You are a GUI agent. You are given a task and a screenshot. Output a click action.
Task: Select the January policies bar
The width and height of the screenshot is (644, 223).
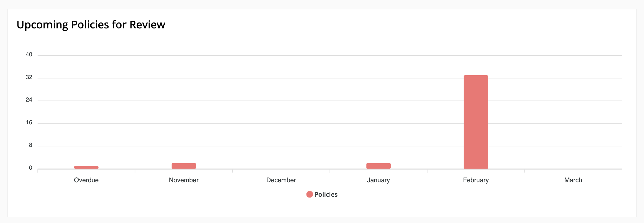(x=378, y=166)
